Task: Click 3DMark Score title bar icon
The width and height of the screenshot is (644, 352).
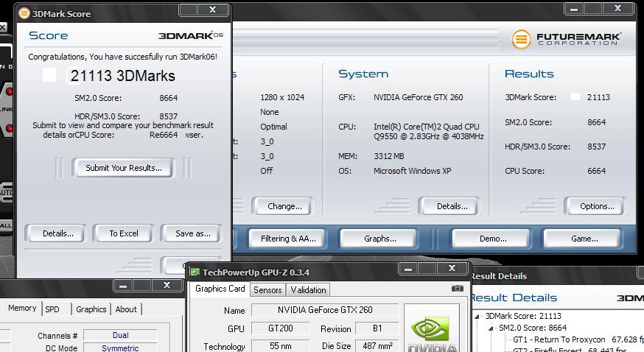Action: click(24, 13)
